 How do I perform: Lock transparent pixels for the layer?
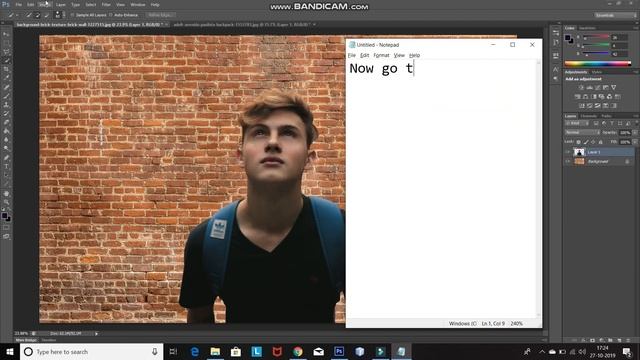578,142
